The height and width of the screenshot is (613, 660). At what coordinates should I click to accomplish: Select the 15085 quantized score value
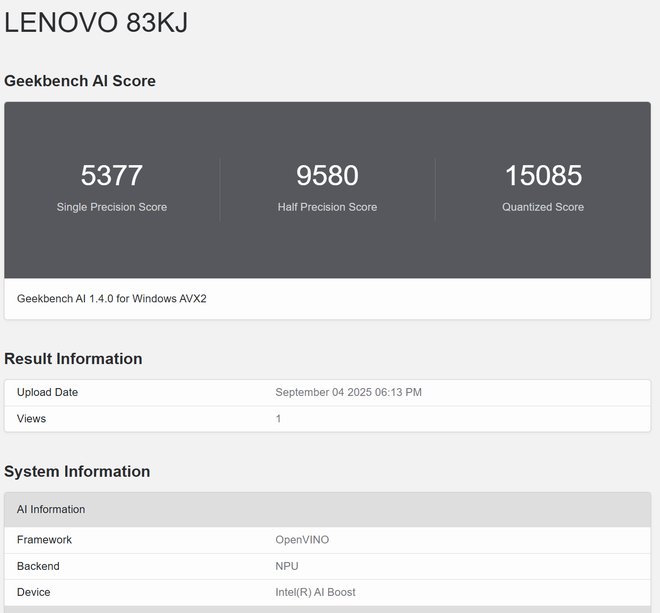[x=543, y=175]
